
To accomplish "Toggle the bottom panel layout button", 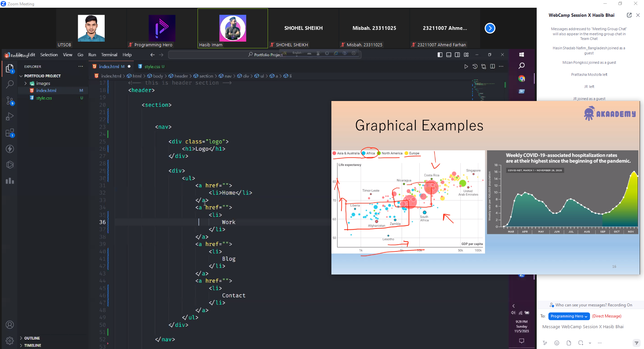I will coord(449,55).
